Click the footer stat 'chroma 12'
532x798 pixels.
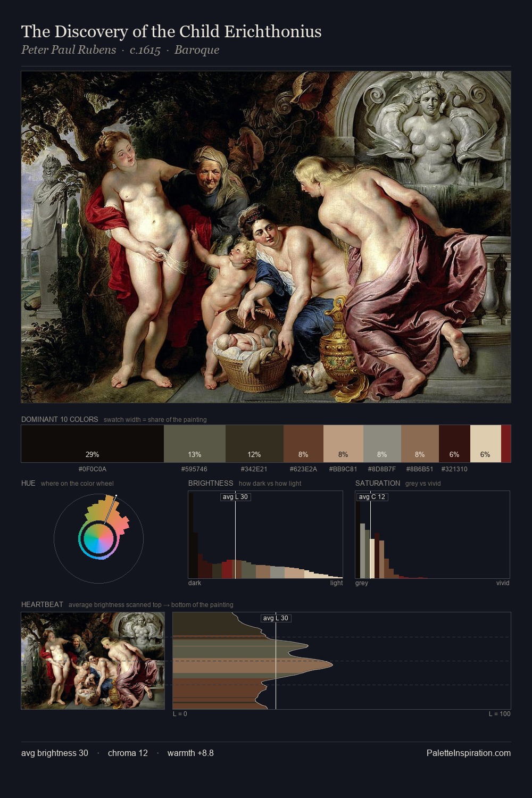pos(128,753)
